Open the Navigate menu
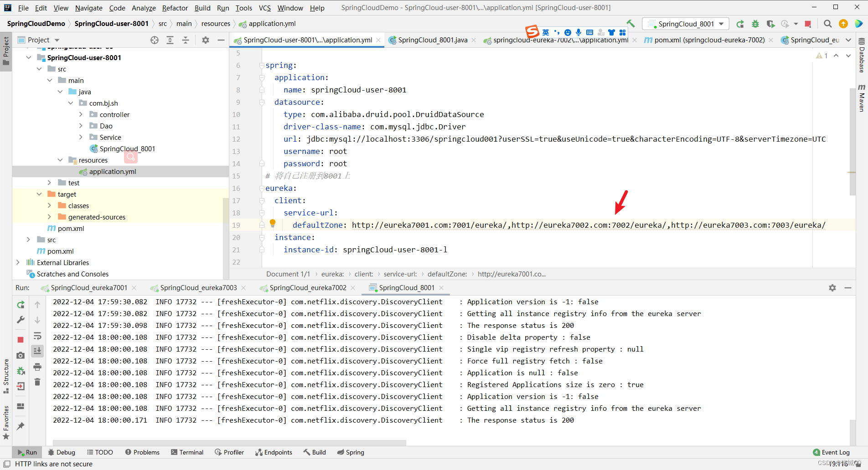 pyautogui.click(x=89, y=8)
